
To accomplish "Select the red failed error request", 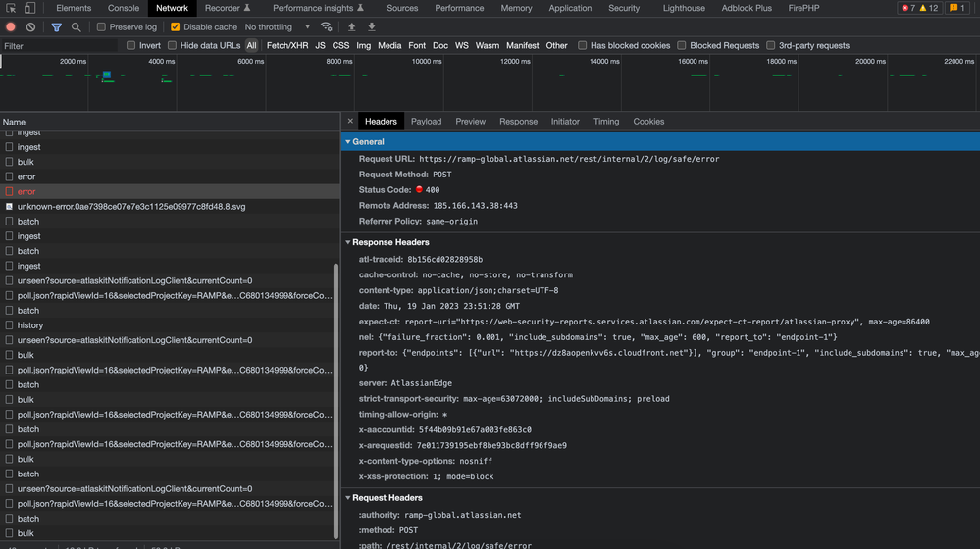I will tap(170, 192).
